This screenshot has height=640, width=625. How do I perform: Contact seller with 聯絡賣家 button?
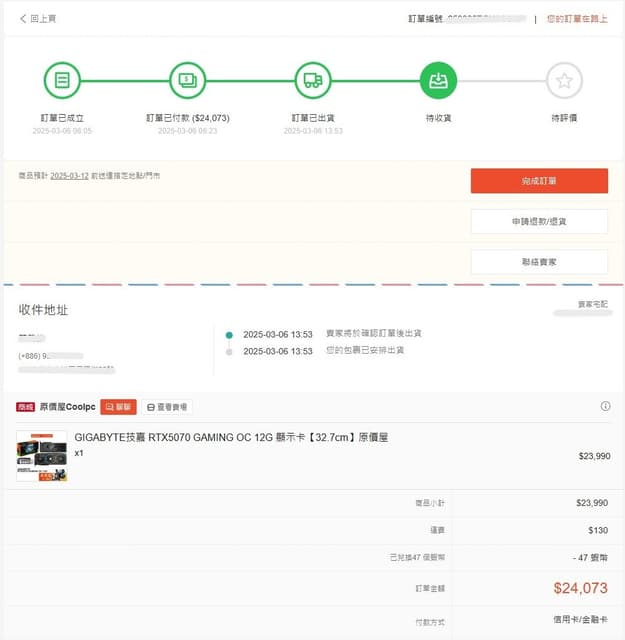(539, 261)
